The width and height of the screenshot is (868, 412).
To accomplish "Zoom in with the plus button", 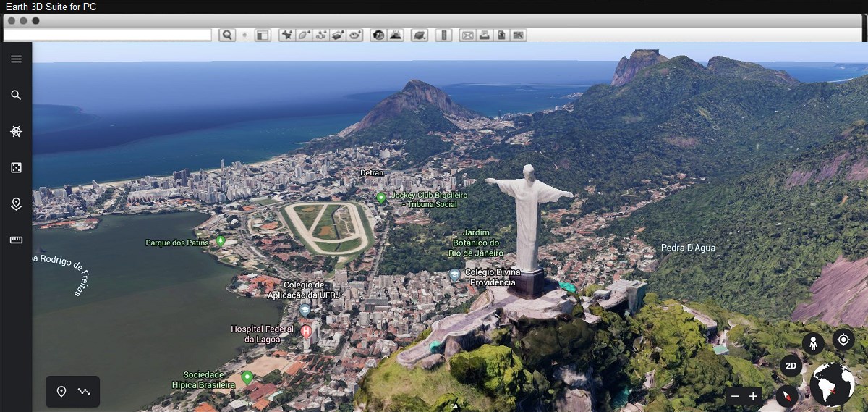I will [753, 396].
